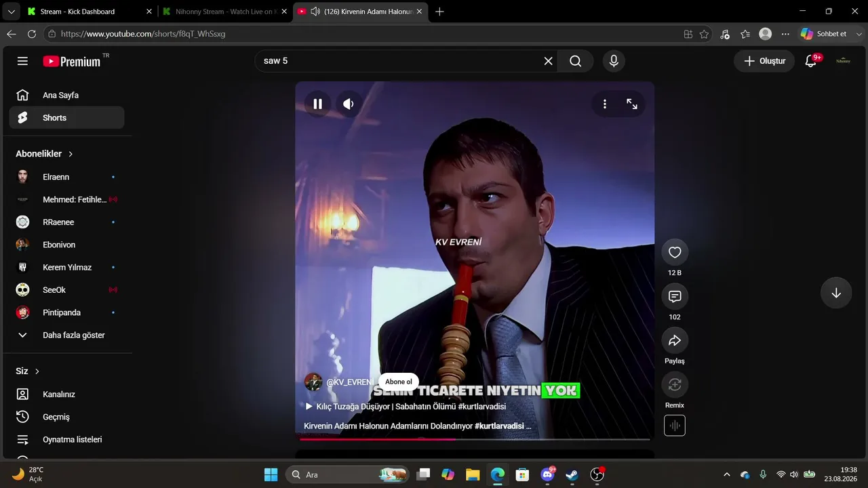Open Kanalınız in the sidebar

point(66,394)
